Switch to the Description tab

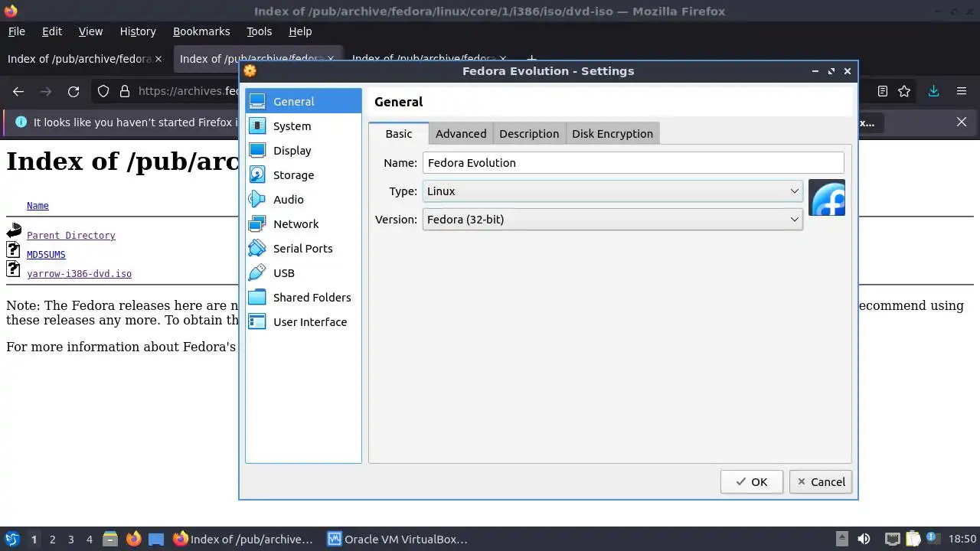click(x=529, y=133)
